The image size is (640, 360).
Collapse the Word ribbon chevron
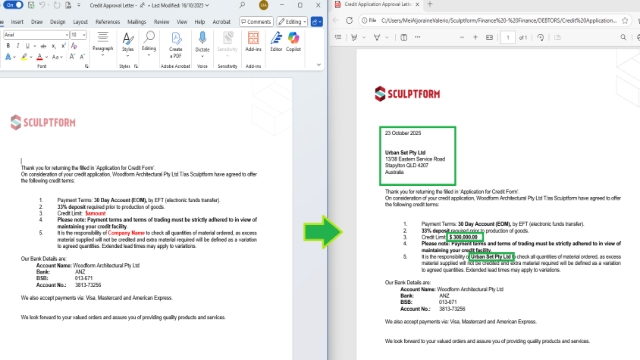coord(319,65)
